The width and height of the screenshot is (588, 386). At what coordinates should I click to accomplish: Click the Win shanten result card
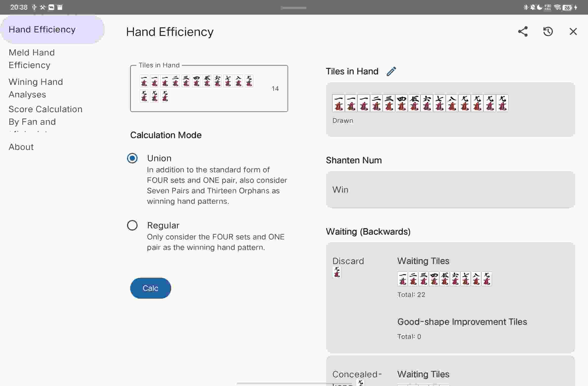click(450, 190)
